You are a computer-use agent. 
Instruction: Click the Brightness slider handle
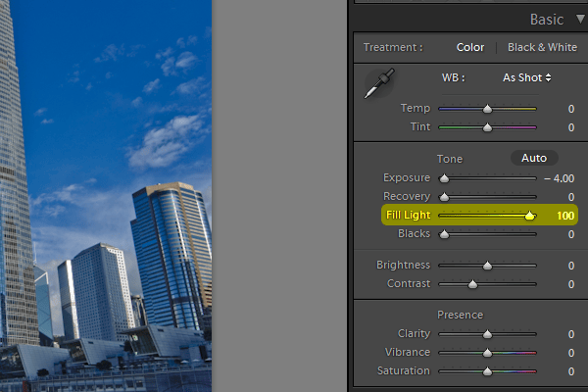tap(487, 266)
